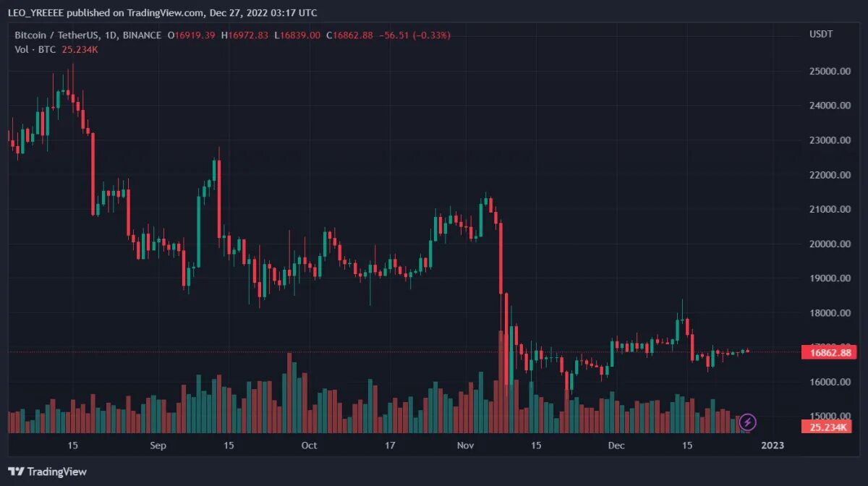Click the closing price value C16862.88
This screenshot has width=868, height=486.
(349, 35)
